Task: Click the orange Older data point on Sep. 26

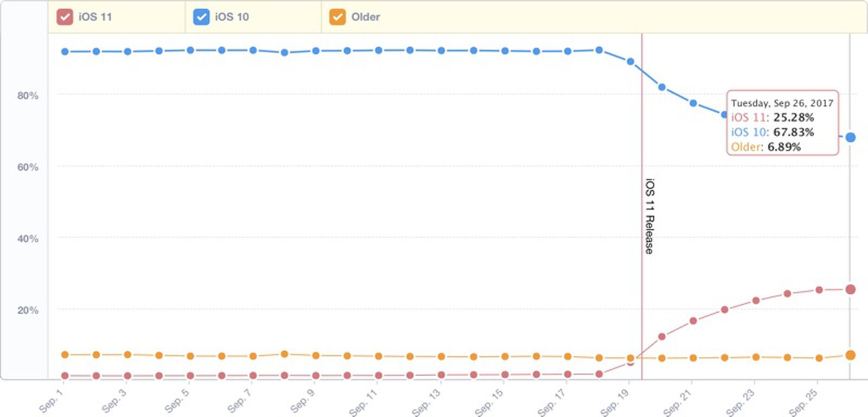Action: [850, 355]
